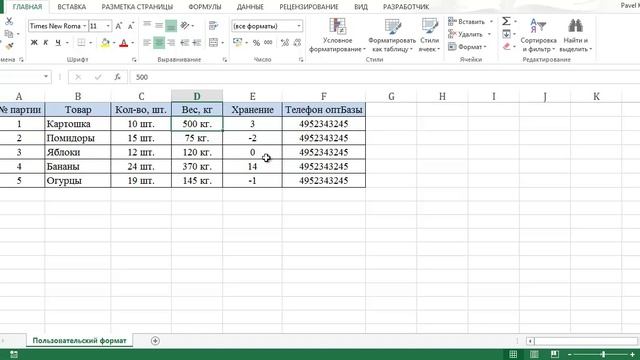Screen dimensions: 640x360
Task: Click Merge and Center icon
Action: tap(213, 42)
